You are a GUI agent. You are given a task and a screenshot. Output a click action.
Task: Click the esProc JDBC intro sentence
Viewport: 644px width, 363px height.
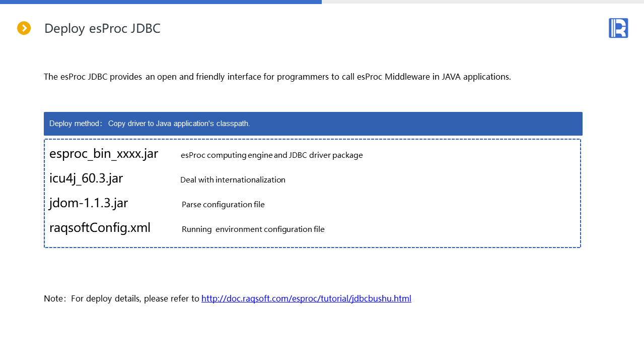point(277,77)
